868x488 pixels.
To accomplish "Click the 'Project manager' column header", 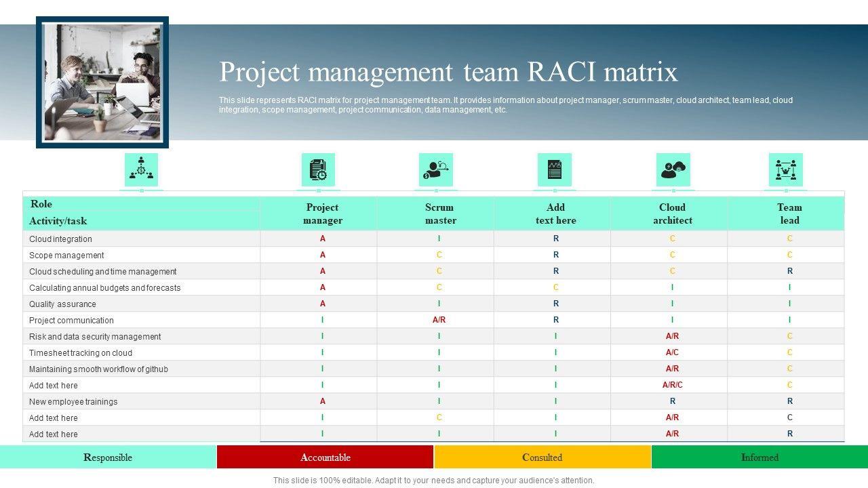I will [323, 213].
